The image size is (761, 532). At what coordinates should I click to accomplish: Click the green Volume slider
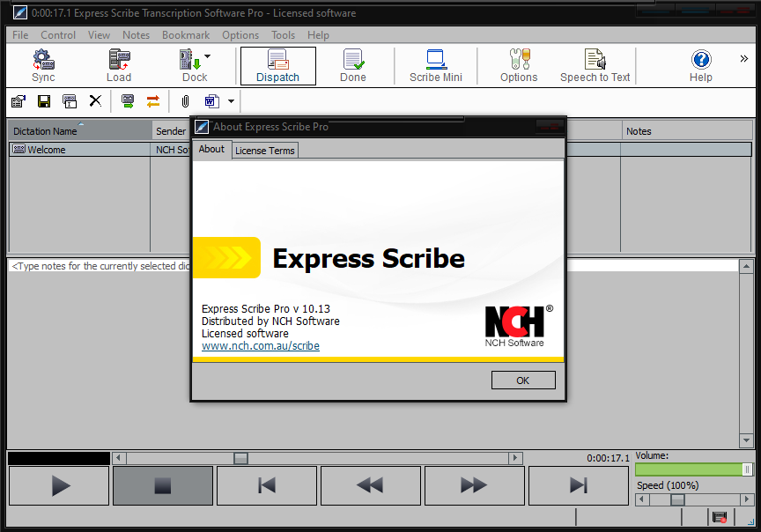coord(693,469)
